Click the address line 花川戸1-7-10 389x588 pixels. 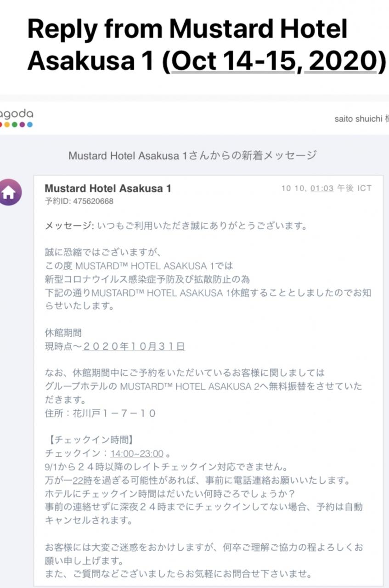[x=101, y=413]
